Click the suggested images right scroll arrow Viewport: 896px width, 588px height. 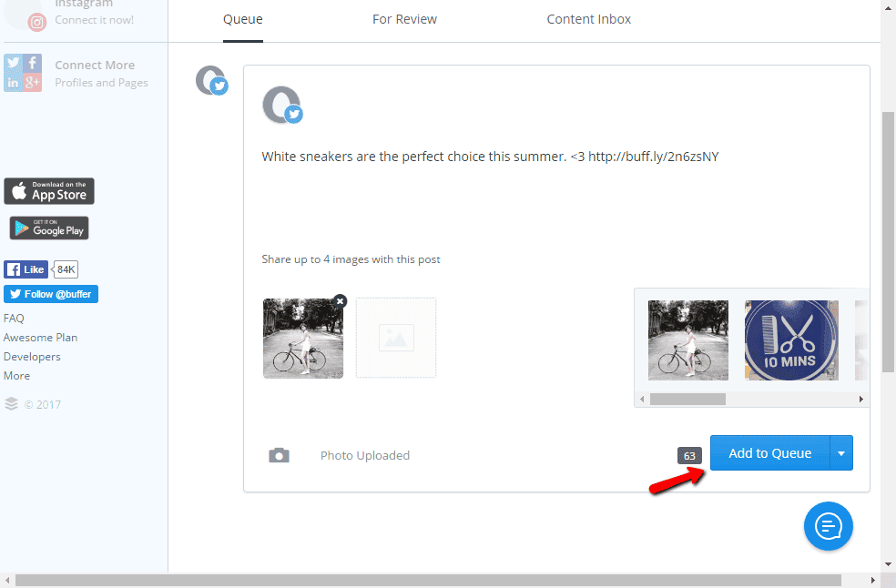point(861,399)
